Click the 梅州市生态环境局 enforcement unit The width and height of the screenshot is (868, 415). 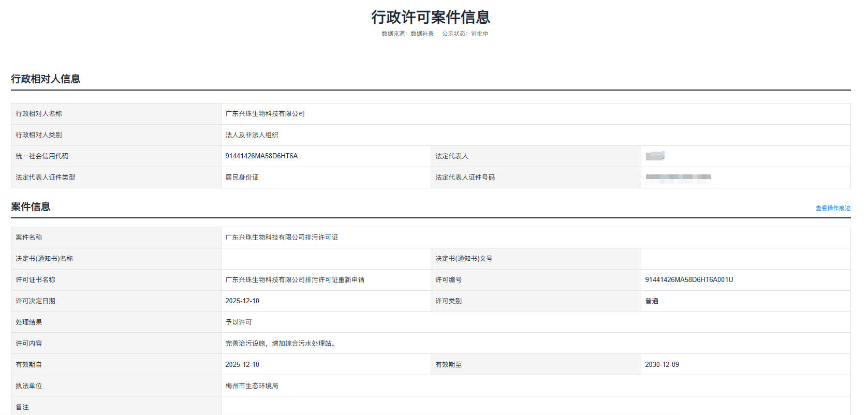pos(252,386)
